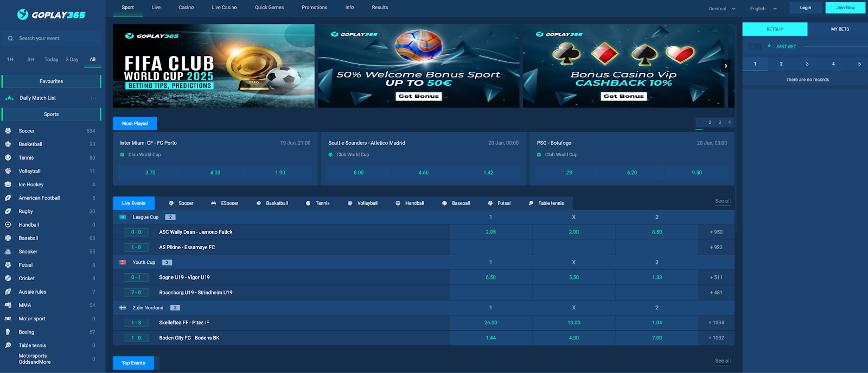Open MMA glove icon

(x=8, y=305)
